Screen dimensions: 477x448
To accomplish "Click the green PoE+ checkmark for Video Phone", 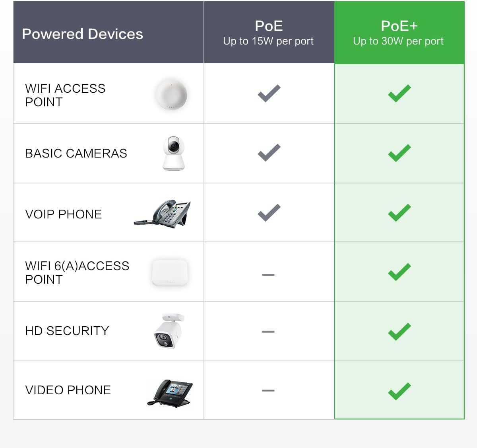I will pos(399,391).
